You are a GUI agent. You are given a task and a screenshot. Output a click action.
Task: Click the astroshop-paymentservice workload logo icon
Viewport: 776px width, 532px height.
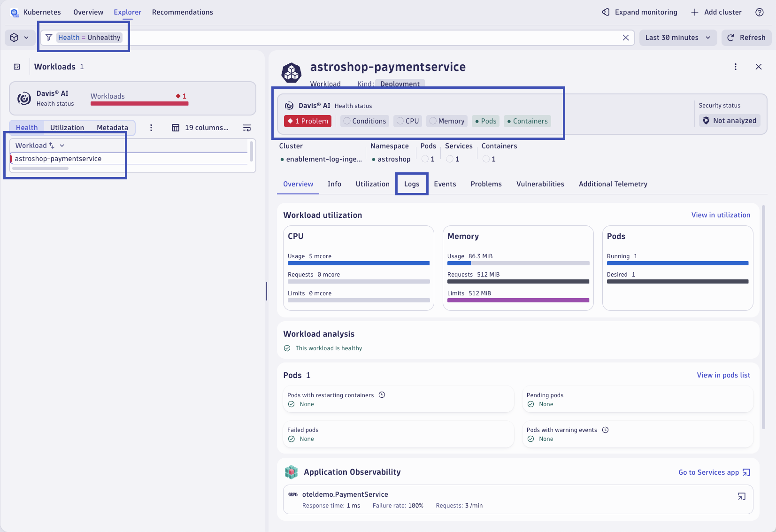coord(292,73)
